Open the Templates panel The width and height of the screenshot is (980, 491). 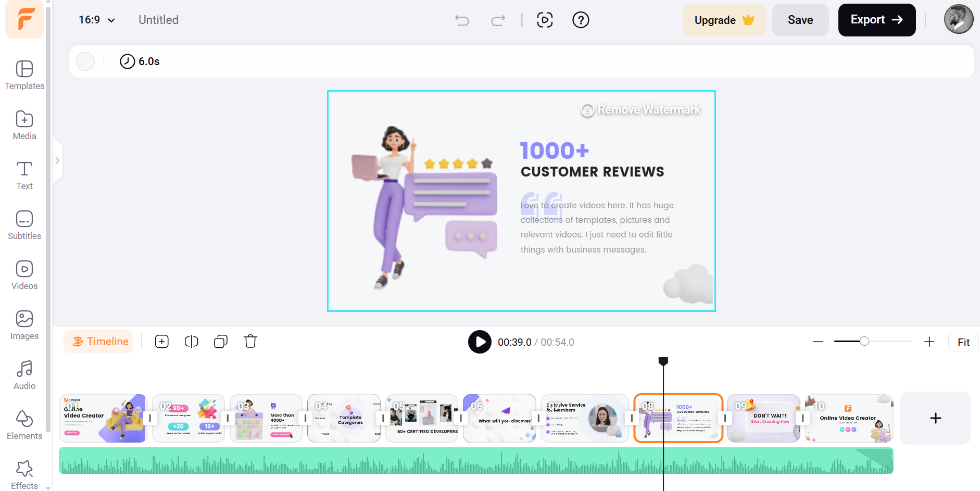click(x=24, y=74)
